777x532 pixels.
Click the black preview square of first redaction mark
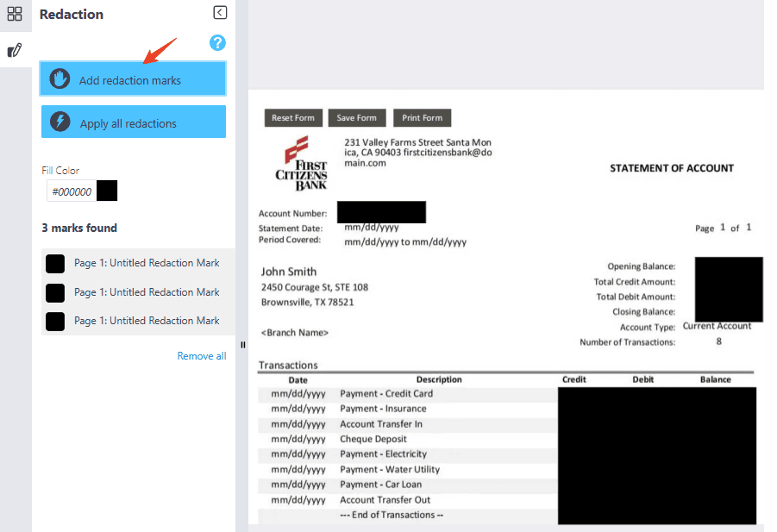tap(54, 264)
